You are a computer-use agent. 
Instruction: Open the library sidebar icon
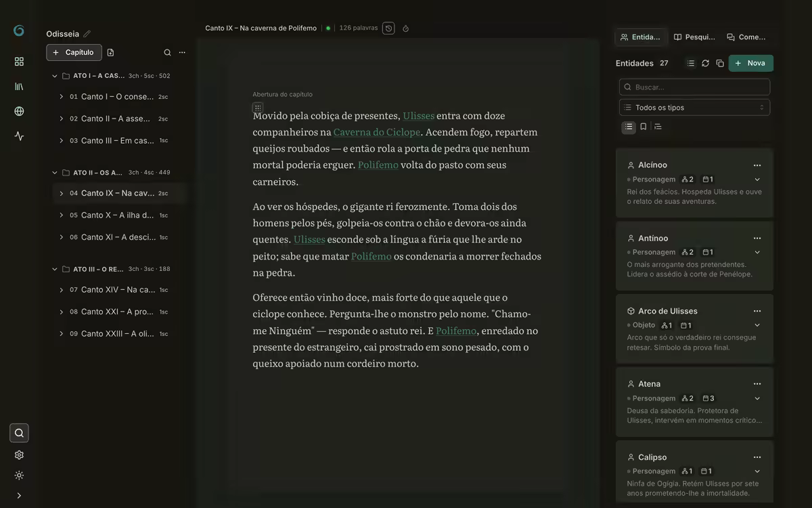(19, 87)
